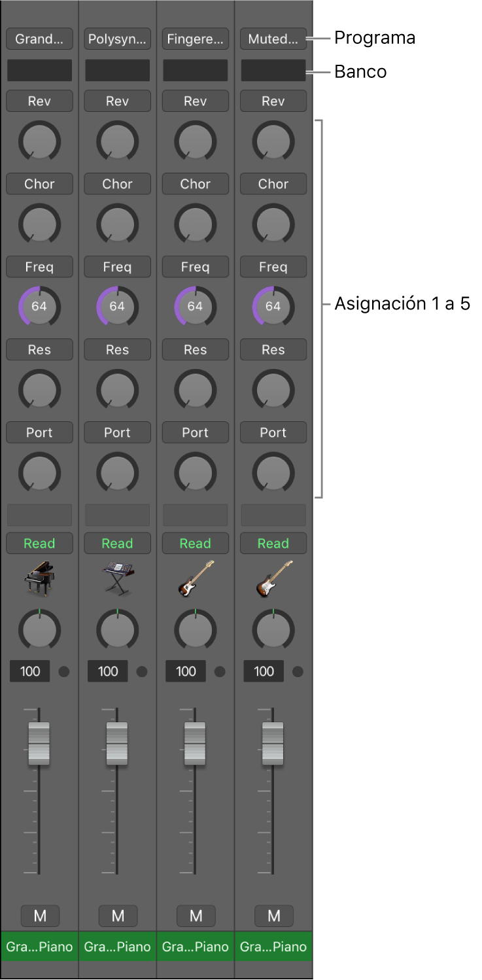
Task: Click the Fingere... program button
Action: coord(196,39)
